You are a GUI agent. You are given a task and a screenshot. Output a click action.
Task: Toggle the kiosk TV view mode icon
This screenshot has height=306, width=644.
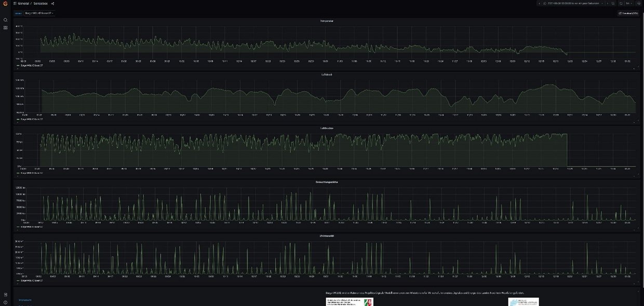pos(639,4)
